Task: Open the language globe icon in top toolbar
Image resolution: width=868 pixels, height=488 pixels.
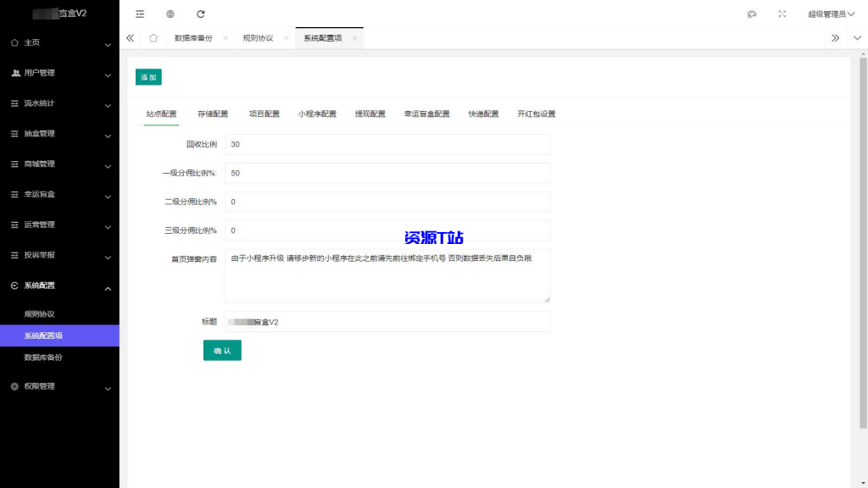Action: coord(170,14)
